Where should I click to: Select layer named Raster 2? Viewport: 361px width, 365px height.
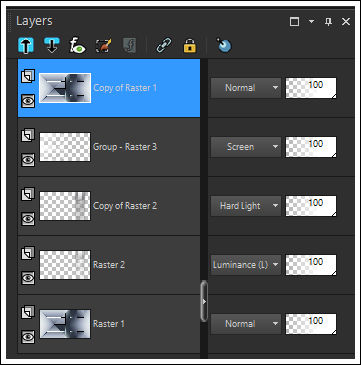(109, 265)
